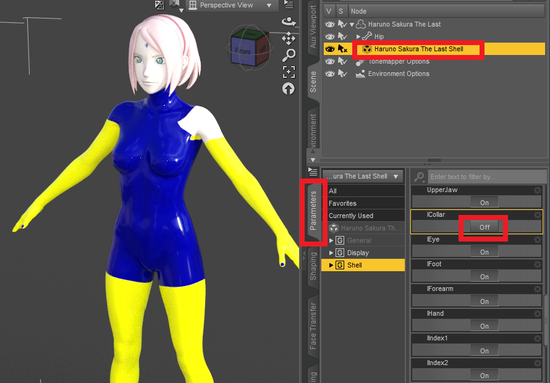This screenshot has width=550, height=383.
Task: Click figure icon next to Haruno Sakura The Last
Action: coord(361,24)
